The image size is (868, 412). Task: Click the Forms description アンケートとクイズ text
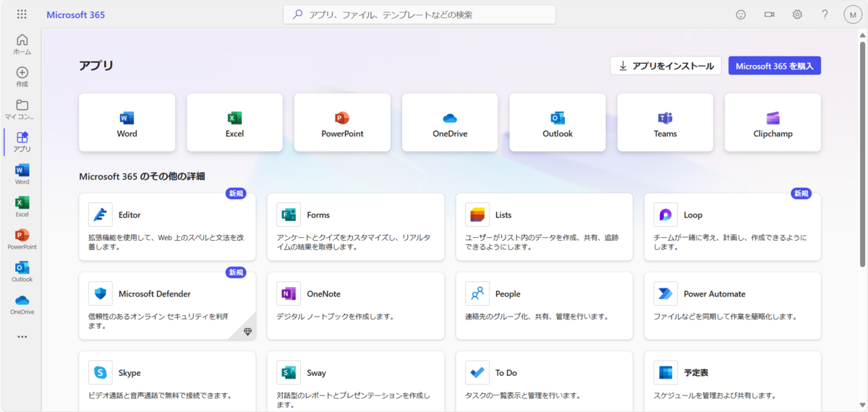(x=354, y=242)
